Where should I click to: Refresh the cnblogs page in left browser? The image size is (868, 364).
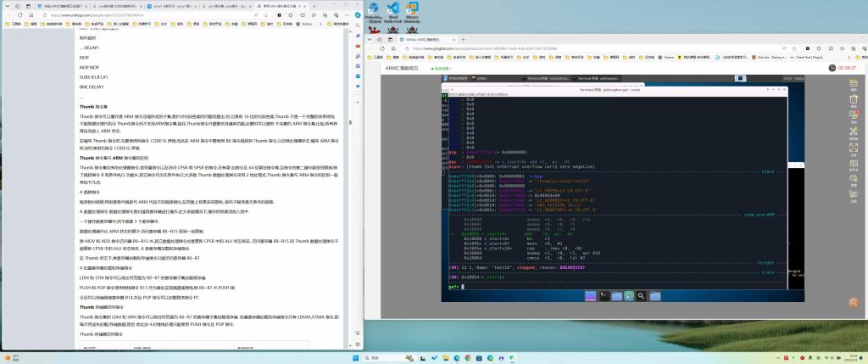pyautogui.click(x=19, y=15)
